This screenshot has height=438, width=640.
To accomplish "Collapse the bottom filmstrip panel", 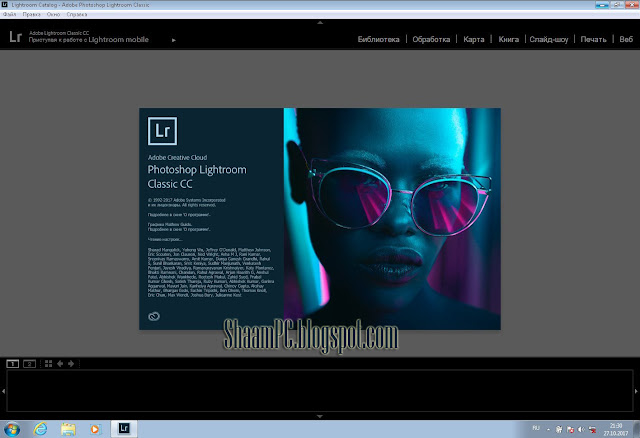I will tap(320, 416).
